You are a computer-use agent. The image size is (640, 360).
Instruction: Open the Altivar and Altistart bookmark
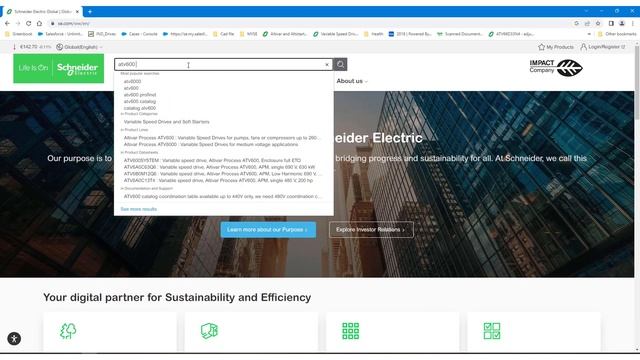[x=285, y=34]
